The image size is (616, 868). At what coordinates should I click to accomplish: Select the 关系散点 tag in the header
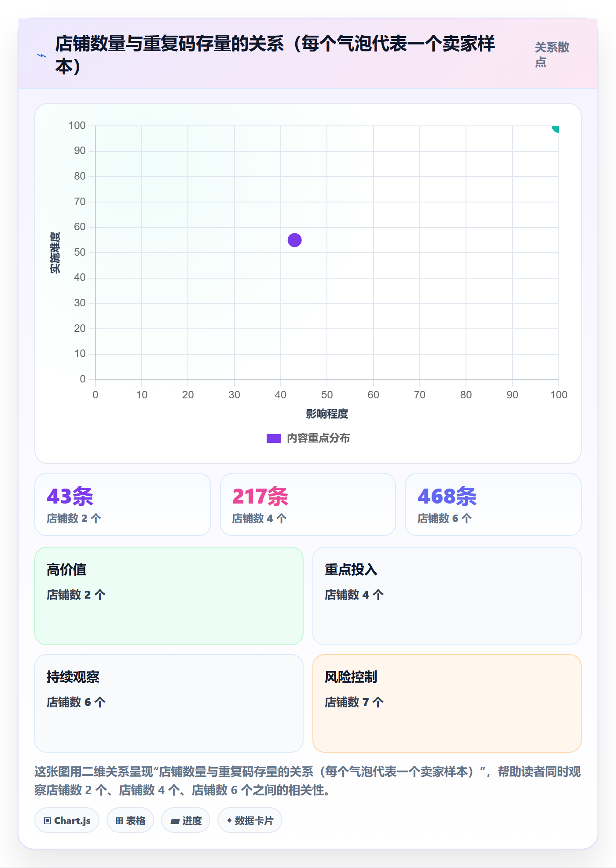552,55
